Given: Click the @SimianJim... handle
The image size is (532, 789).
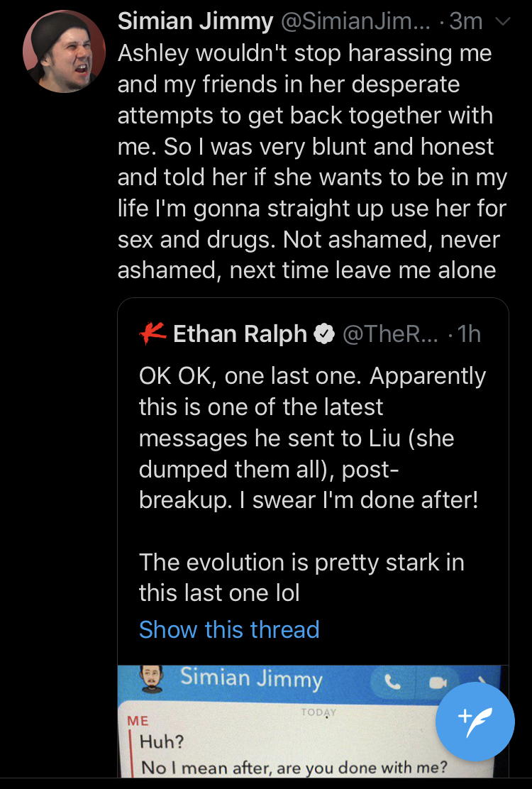Looking at the screenshot, I should (x=355, y=21).
